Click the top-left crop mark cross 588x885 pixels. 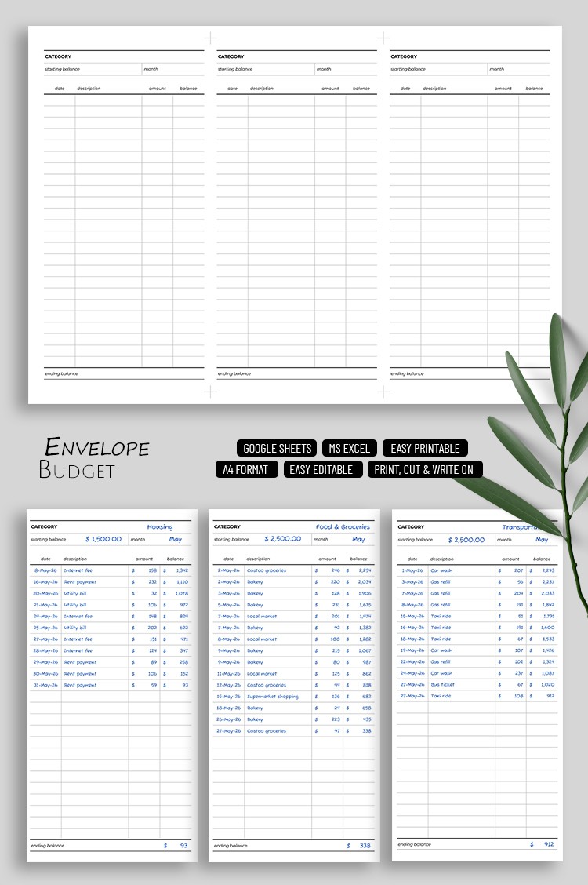click(x=210, y=37)
